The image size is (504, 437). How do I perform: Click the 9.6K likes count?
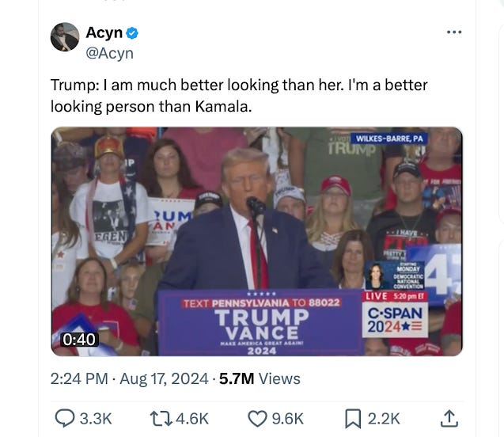288,419
